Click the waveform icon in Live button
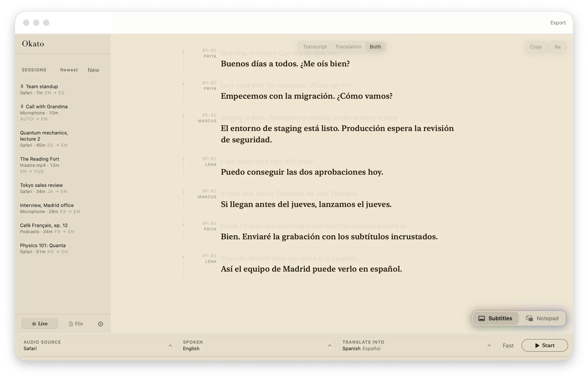The height and width of the screenshot is (379, 588). [x=34, y=324]
